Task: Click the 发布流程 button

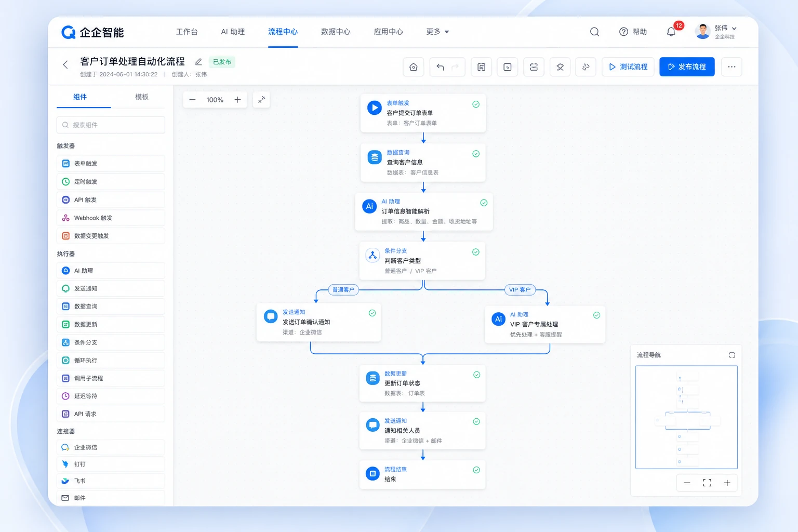Action: (687, 67)
